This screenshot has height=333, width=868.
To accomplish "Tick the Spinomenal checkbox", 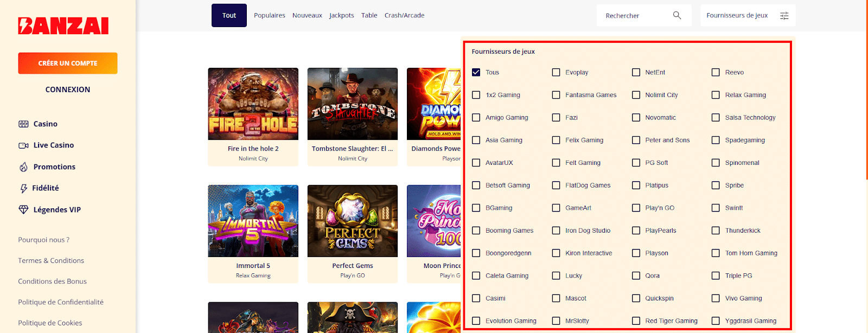I will (716, 163).
